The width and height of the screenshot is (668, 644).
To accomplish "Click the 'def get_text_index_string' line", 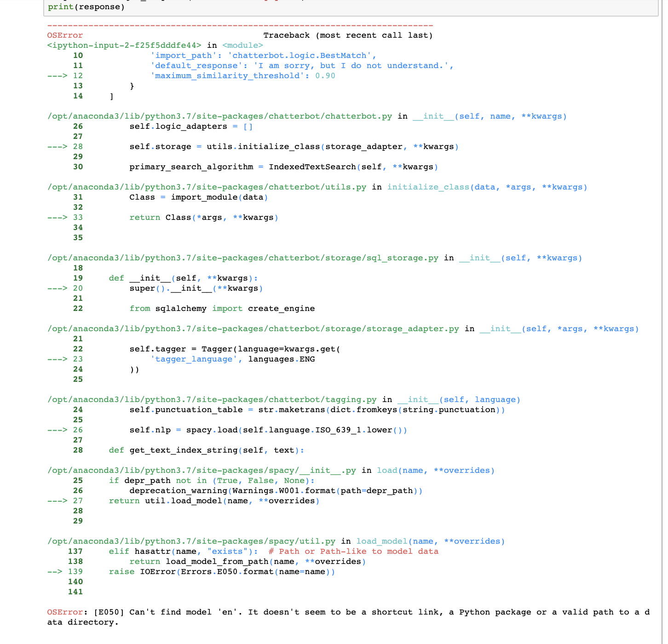I will point(207,450).
